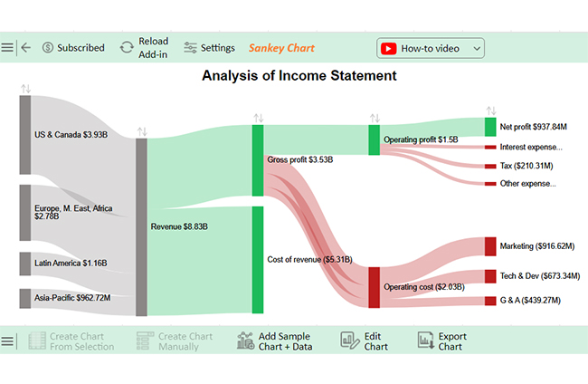Select the Other expense red node

click(x=490, y=184)
